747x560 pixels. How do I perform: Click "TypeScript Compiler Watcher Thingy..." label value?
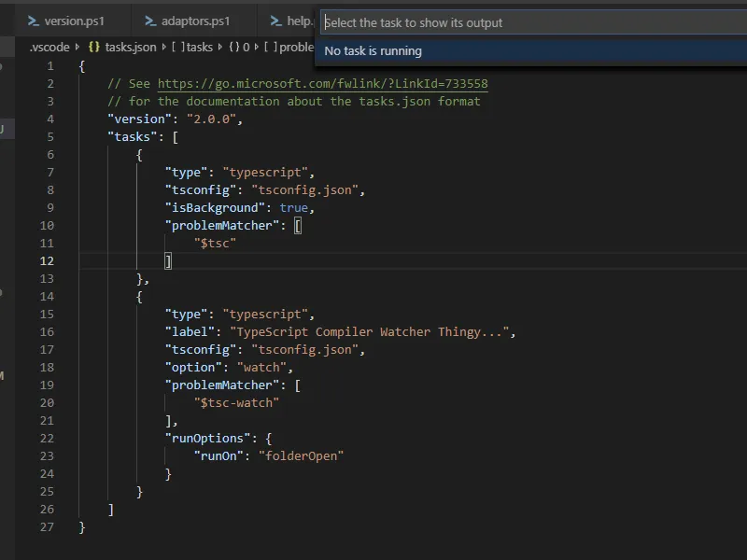[370, 332]
